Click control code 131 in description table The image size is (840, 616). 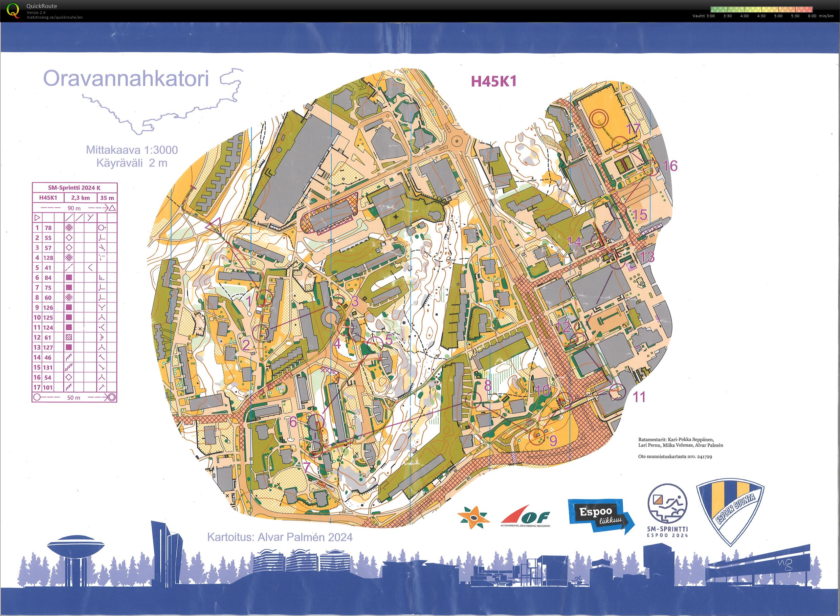pyautogui.click(x=48, y=367)
